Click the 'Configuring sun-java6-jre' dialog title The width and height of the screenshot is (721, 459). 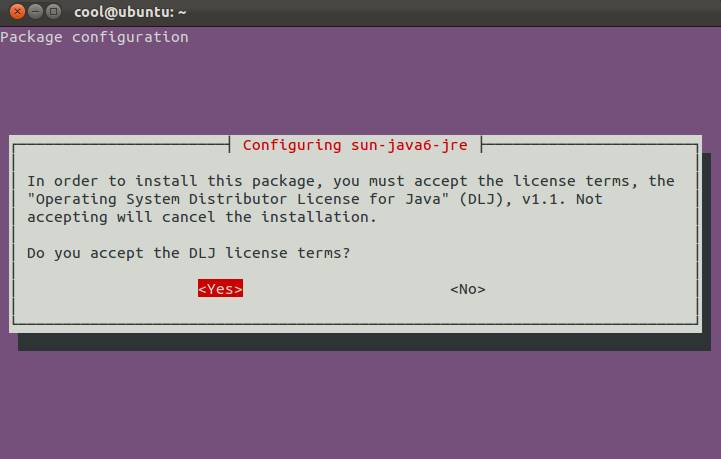click(x=355, y=145)
